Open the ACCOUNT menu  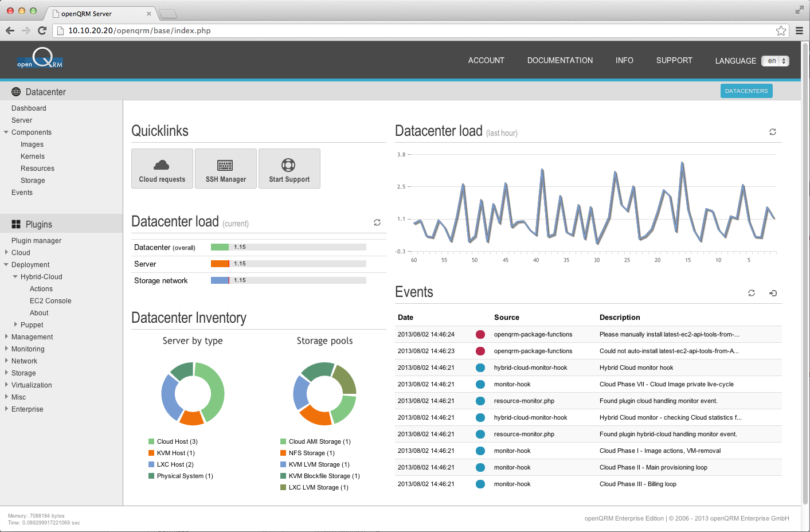coord(486,60)
